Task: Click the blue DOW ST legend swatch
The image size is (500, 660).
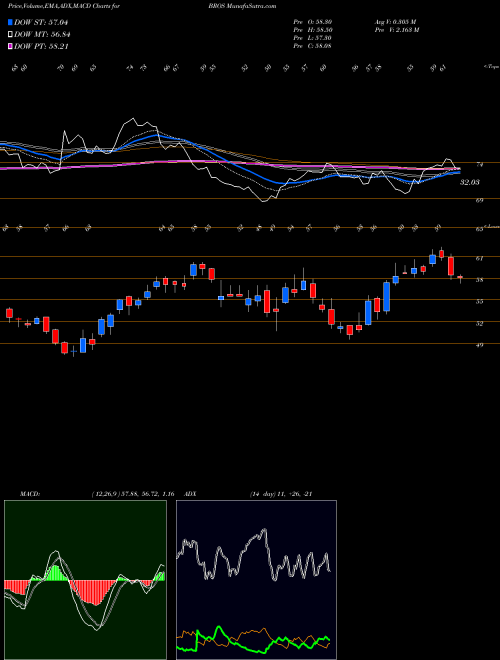Action: 10,22
